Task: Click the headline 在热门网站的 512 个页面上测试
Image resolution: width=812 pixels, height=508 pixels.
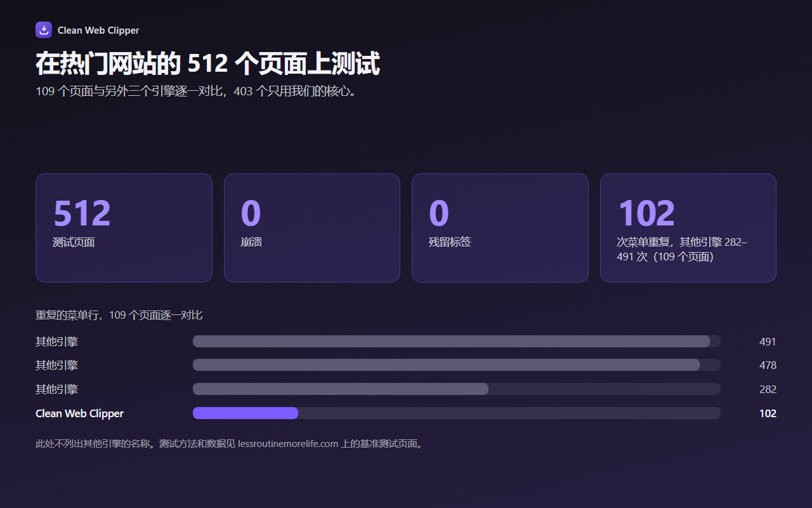Action: (x=207, y=64)
